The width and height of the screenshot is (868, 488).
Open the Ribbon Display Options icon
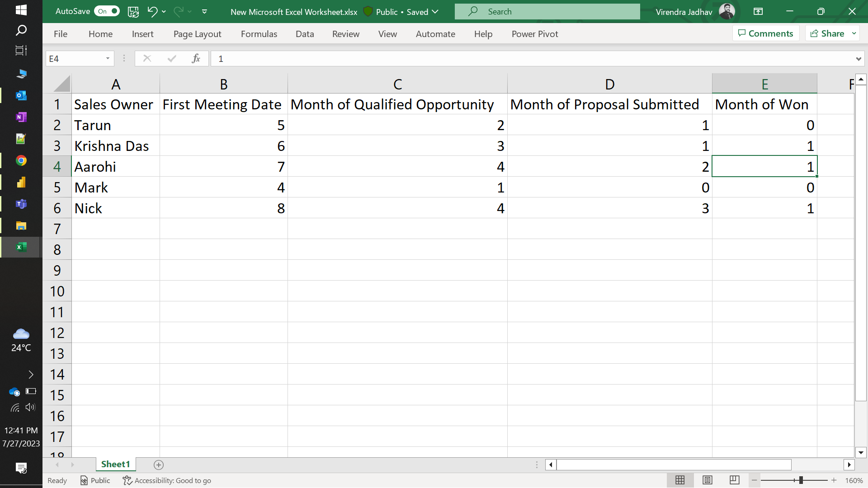(758, 12)
